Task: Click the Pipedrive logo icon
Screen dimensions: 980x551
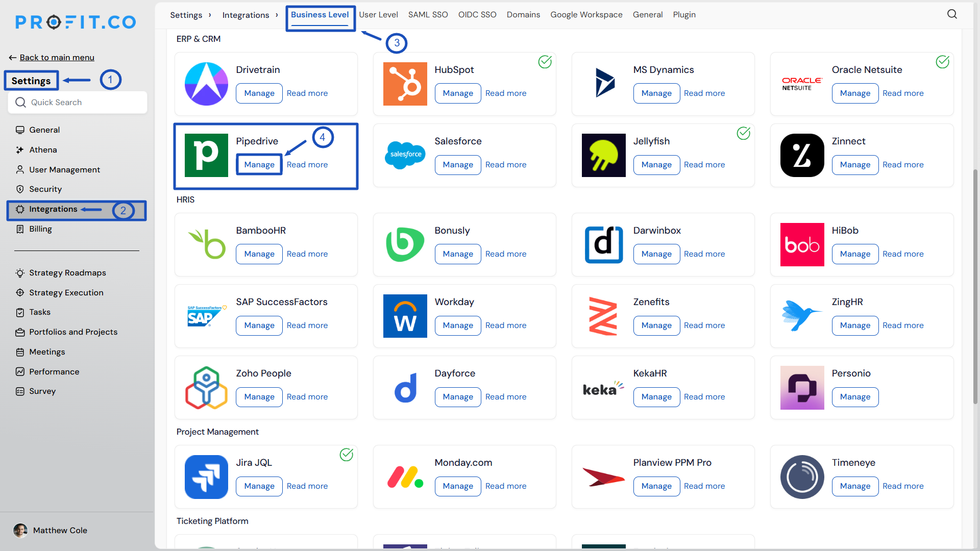Action: [206, 155]
